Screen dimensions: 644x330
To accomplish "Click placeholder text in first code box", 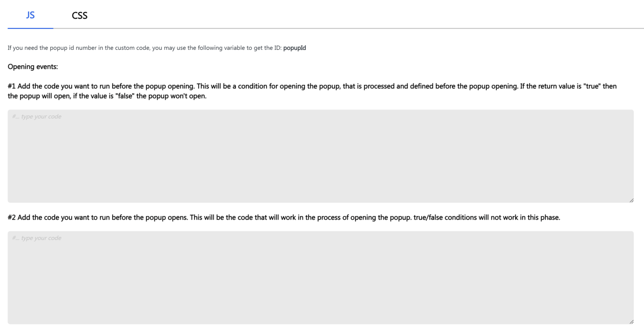I will [x=37, y=116].
